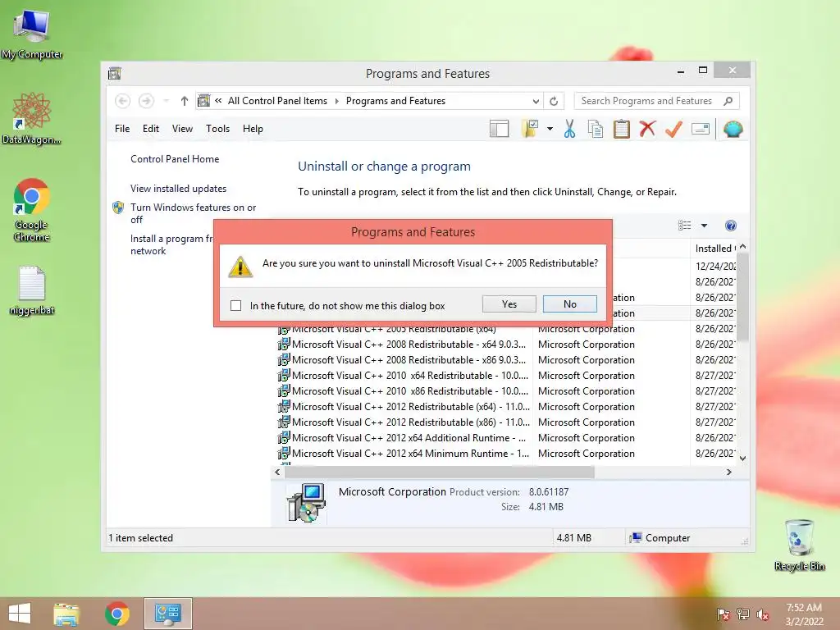The image size is (840, 630).
Task: Open Chrome from the taskbar
Action: tap(116, 614)
